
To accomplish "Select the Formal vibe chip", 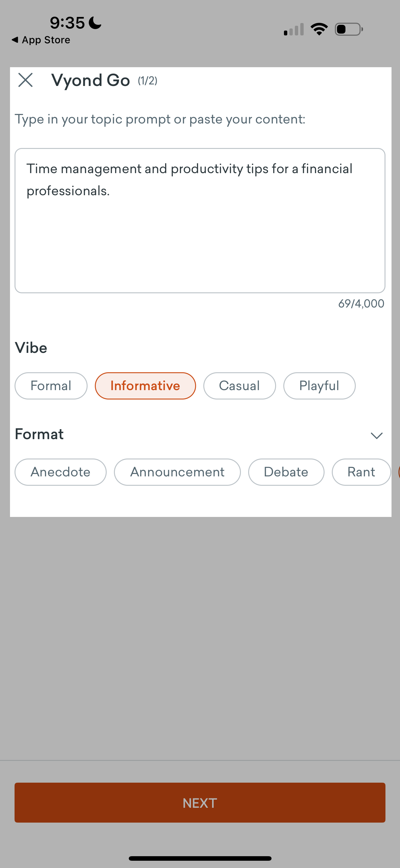I will [51, 386].
